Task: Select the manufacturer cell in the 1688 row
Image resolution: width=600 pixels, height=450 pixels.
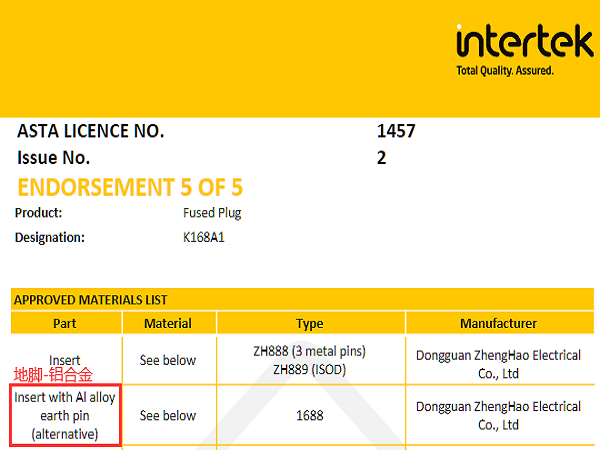Action: tap(498, 416)
